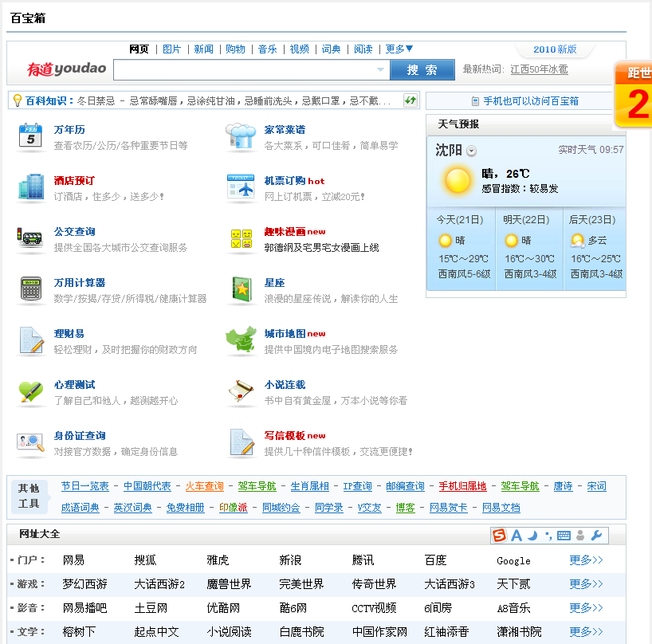Click 更多>> in the 文学 row

[x=586, y=632]
